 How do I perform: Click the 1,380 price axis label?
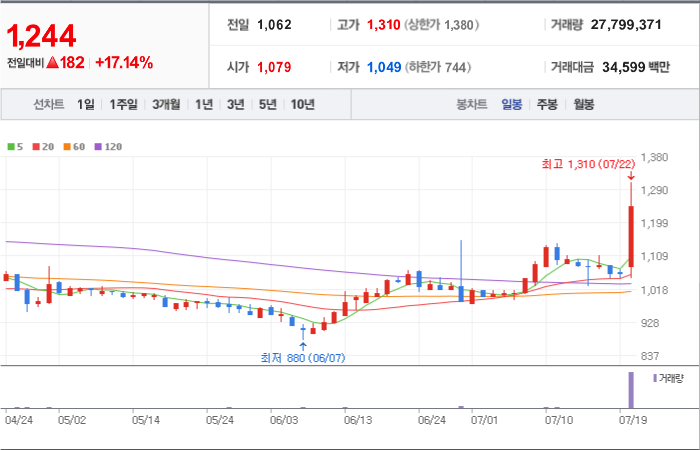tap(654, 157)
